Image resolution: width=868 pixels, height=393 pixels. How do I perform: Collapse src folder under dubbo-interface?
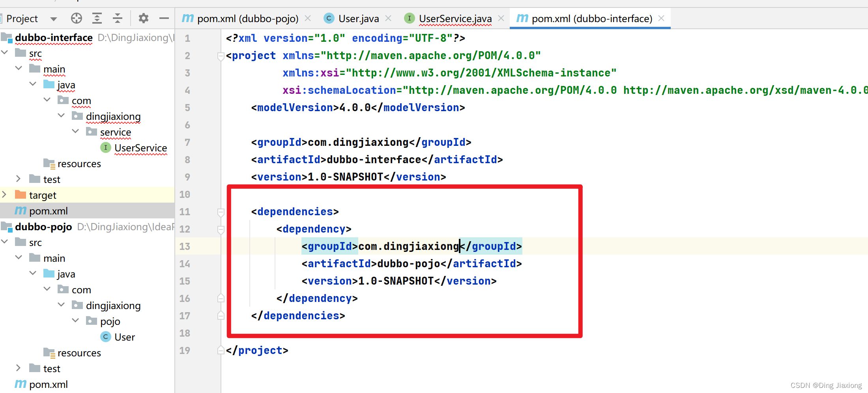point(5,52)
